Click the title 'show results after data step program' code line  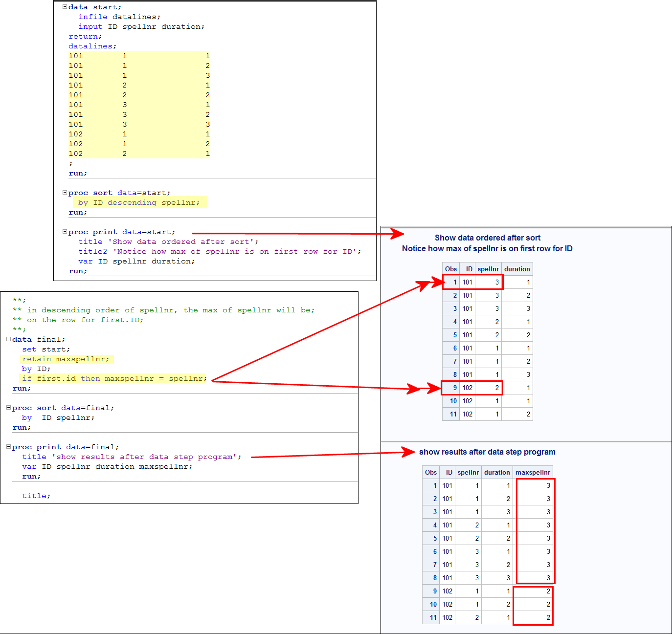132,457
